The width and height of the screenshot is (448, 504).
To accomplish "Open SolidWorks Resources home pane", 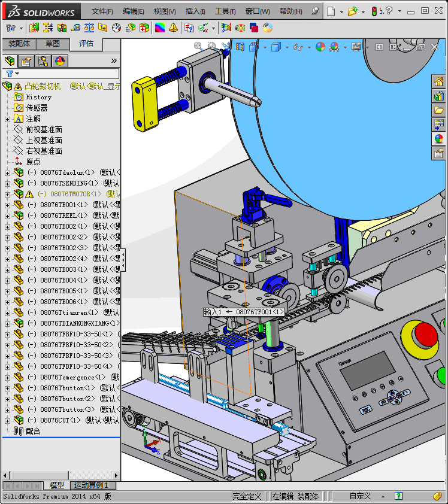I will tap(438, 82).
